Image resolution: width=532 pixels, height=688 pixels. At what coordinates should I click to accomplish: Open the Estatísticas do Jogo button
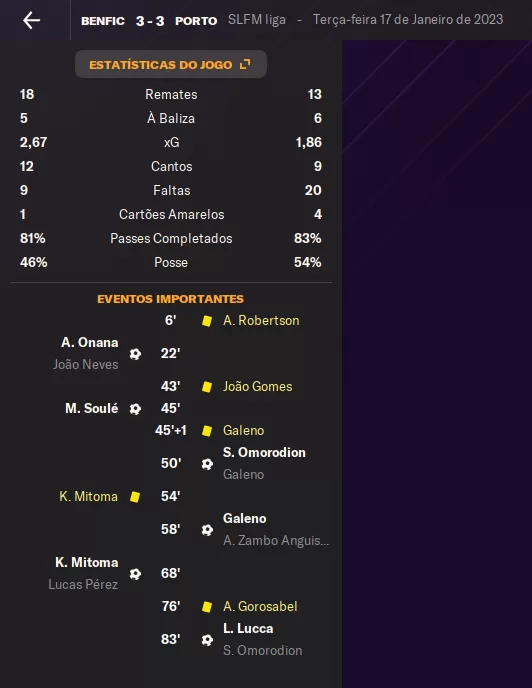click(171, 64)
